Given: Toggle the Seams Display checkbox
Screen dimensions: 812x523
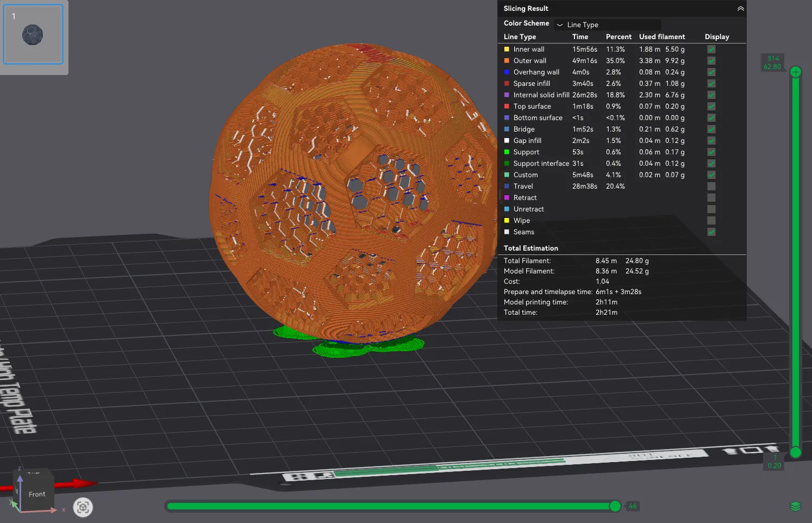Looking at the screenshot, I should [x=711, y=232].
